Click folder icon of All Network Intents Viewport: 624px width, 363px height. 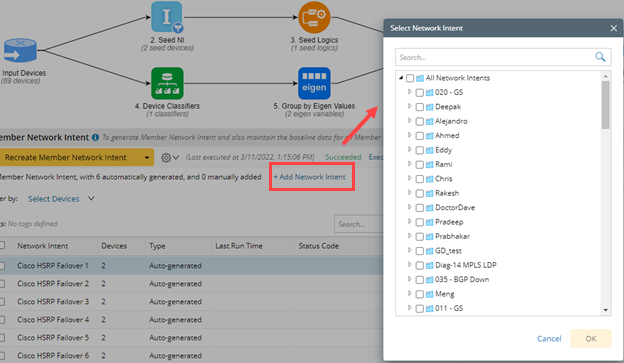(420, 78)
